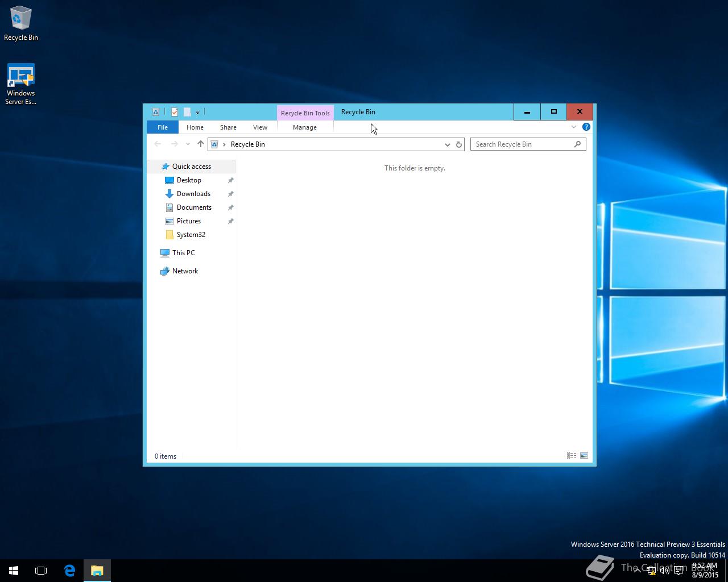Switch to Large icons view layout

pos(584,456)
